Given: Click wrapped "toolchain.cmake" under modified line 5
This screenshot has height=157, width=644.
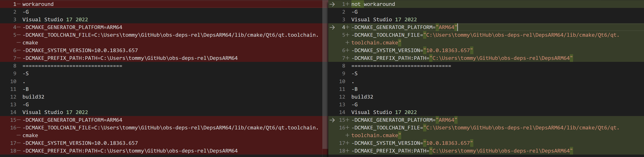Looking at the screenshot, I should click(x=376, y=43).
